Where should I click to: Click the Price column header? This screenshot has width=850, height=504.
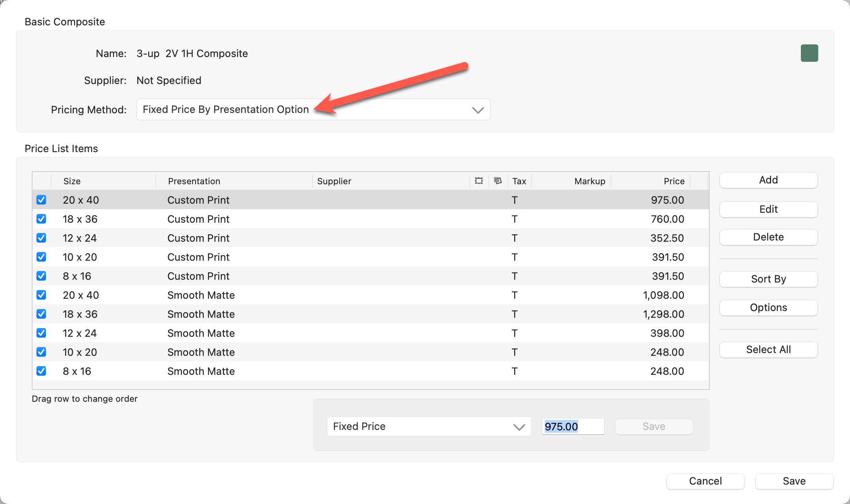coord(674,181)
